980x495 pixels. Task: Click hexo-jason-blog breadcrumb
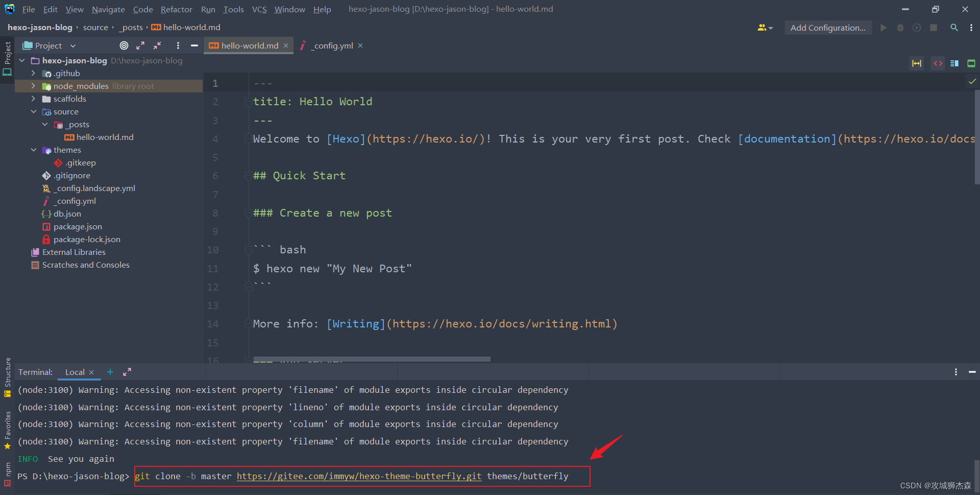40,28
